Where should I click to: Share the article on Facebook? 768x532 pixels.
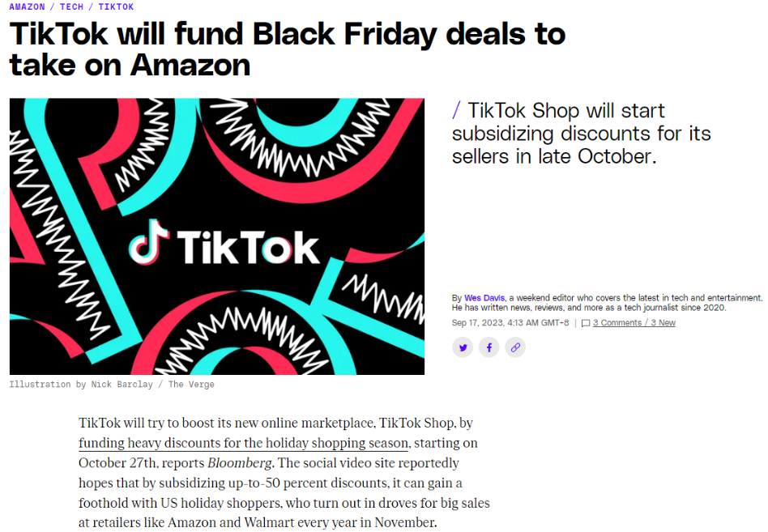[x=489, y=347]
